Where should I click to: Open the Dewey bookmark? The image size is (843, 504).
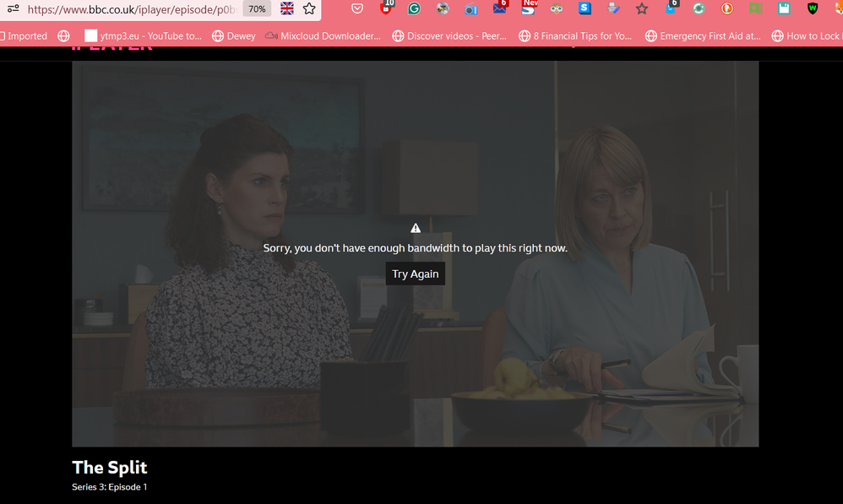tap(234, 36)
